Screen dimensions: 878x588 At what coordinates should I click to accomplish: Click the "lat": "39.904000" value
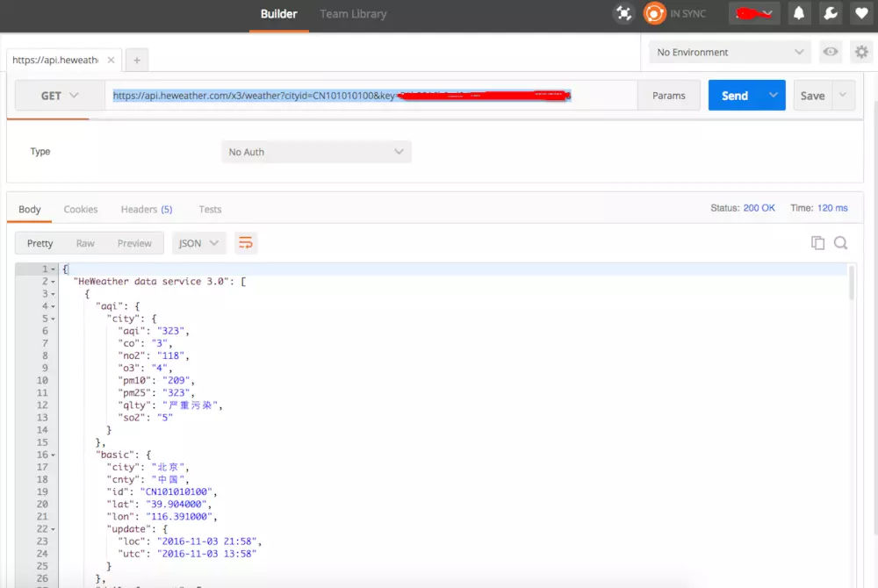click(x=176, y=504)
